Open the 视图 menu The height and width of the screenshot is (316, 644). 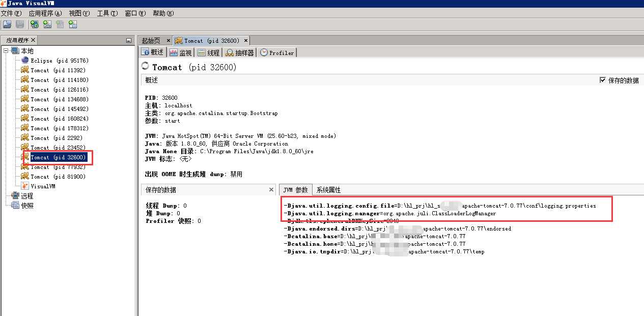tap(79, 13)
